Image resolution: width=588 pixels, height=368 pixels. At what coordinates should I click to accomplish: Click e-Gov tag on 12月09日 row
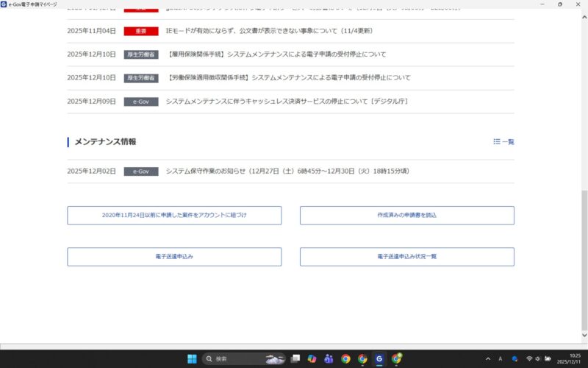click(x=141, y=102)
